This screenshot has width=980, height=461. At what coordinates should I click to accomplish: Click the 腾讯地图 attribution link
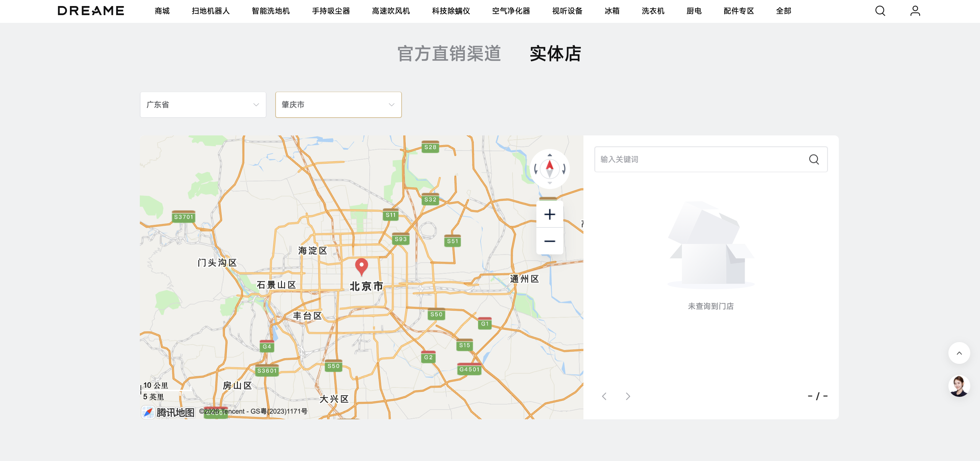click(x=168, y=412)
